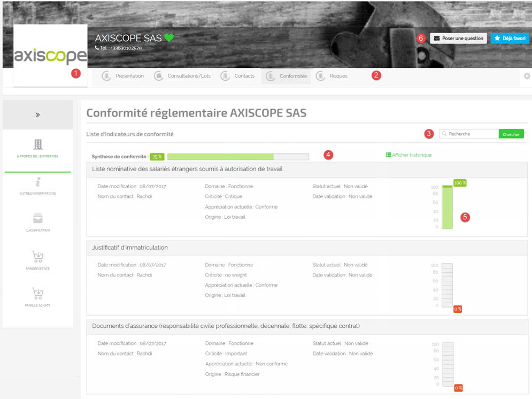Click 'Liste d'indicateurs de conformité' subtitle
Image resolution: width=532 pixels, height=399 pixels.
tap(130, 134)
